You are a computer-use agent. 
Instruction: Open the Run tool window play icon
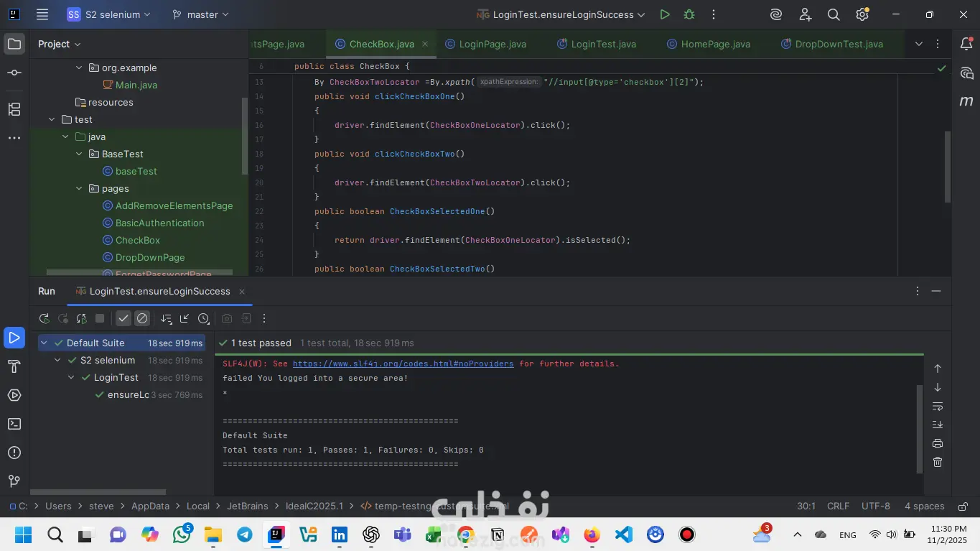coord(14,337)
